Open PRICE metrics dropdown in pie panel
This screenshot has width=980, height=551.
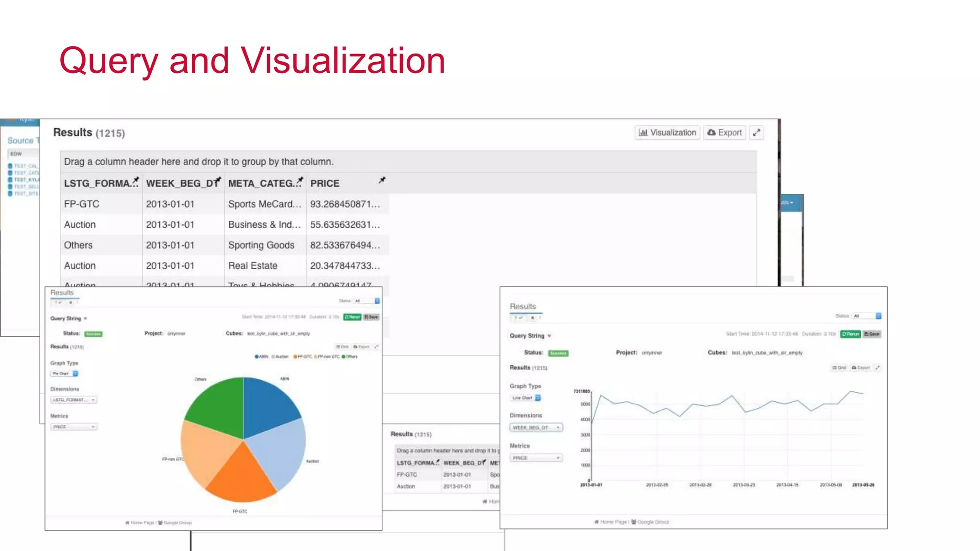point(74,427)
